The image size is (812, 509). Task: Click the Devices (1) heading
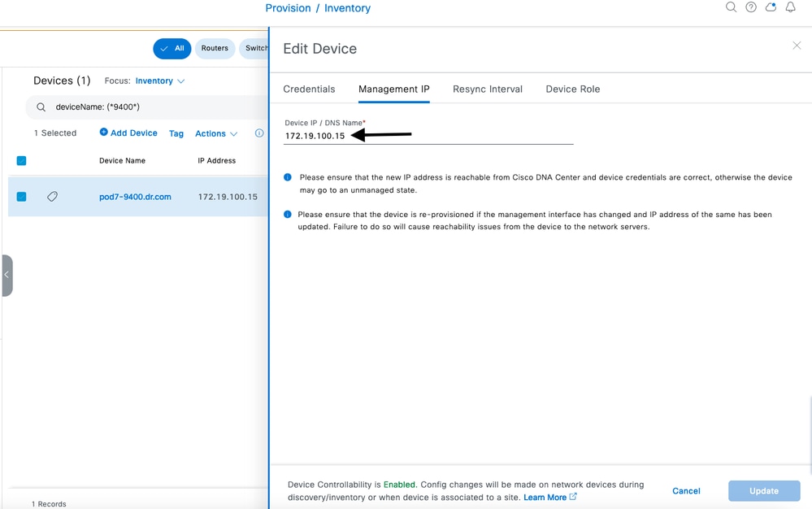(x=62, y=80)
